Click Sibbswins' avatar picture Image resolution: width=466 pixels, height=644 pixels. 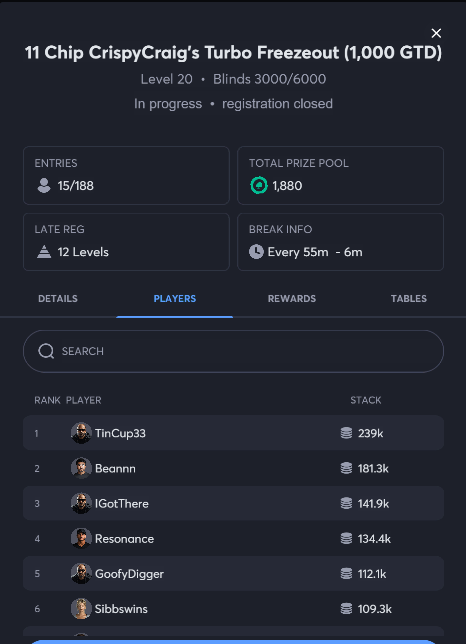coord(81,609)
